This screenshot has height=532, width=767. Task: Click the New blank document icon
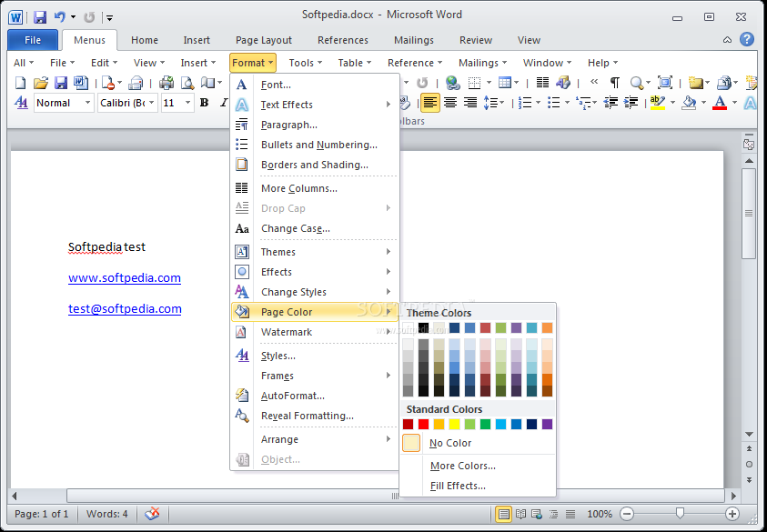point(20,83)
